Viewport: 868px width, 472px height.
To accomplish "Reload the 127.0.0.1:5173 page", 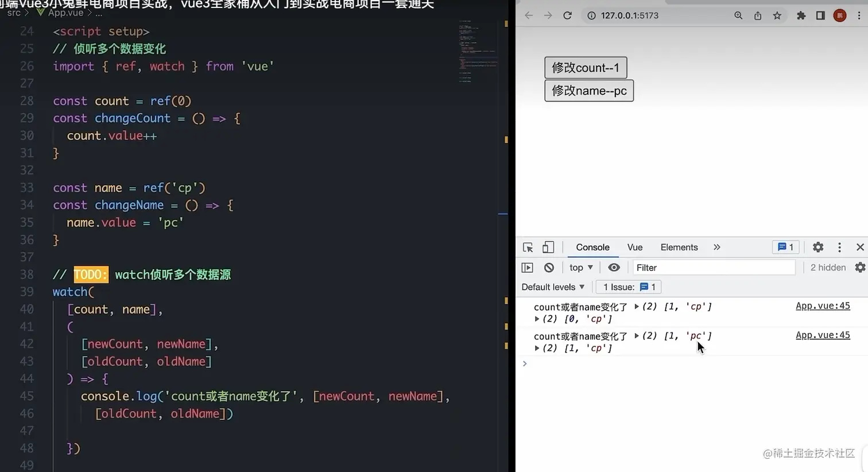I will [568, 16].
